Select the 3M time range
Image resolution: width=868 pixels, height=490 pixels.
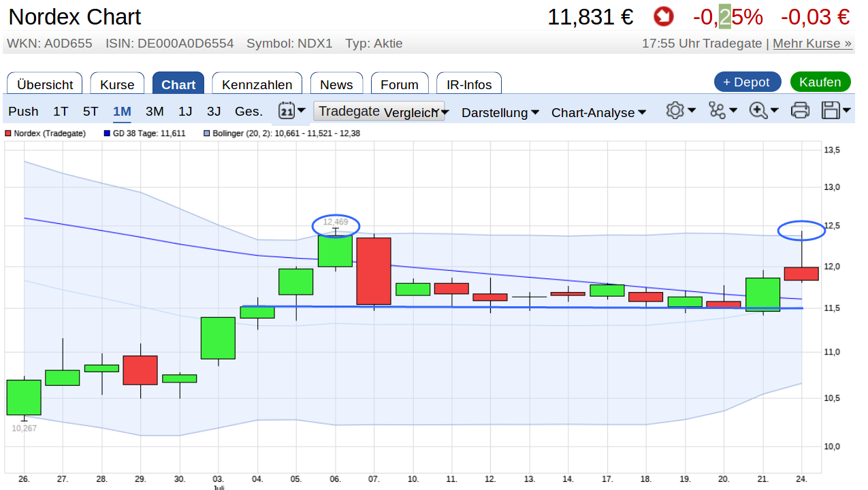click(x=155, y=111)
